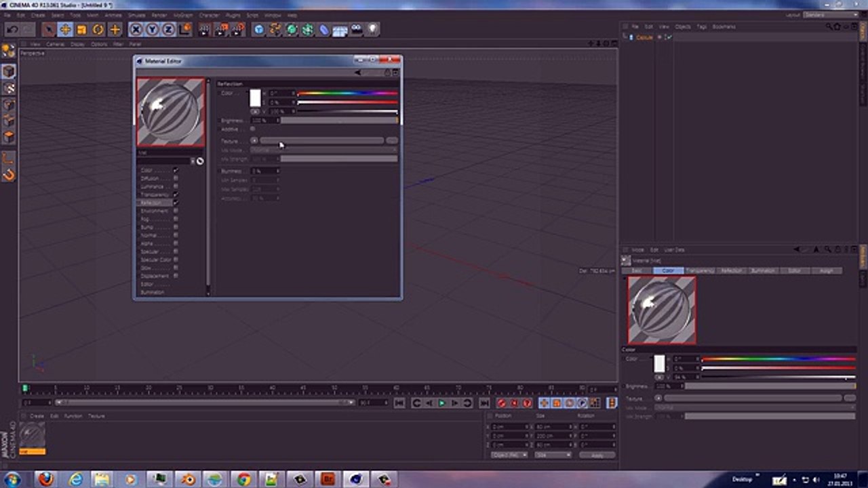This screenshot has height=488, width=868.
Task: Select the Rotate tool
Action: (x=98, y=29)
